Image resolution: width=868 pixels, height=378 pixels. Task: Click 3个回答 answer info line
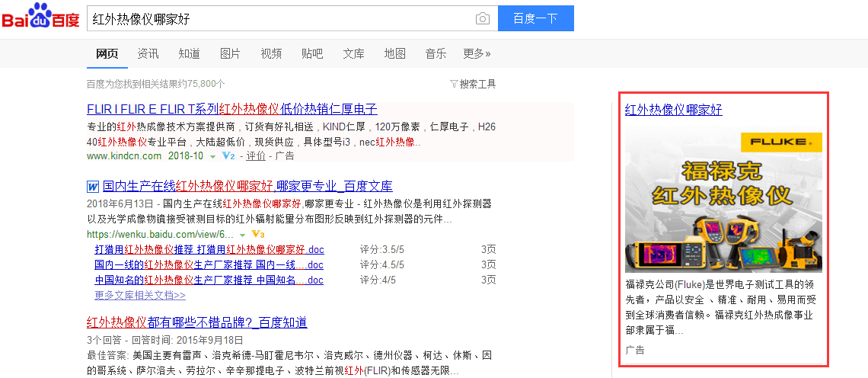(165, 340)
